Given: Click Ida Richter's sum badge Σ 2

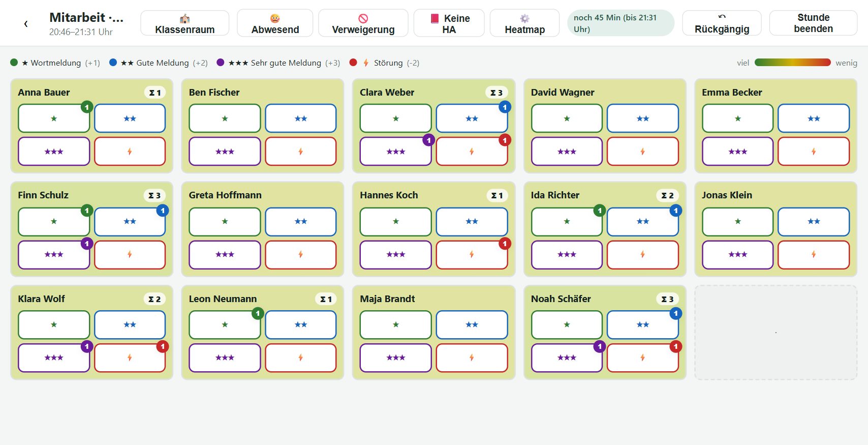Looking at the screenshot, I should (x=667, y=195).
